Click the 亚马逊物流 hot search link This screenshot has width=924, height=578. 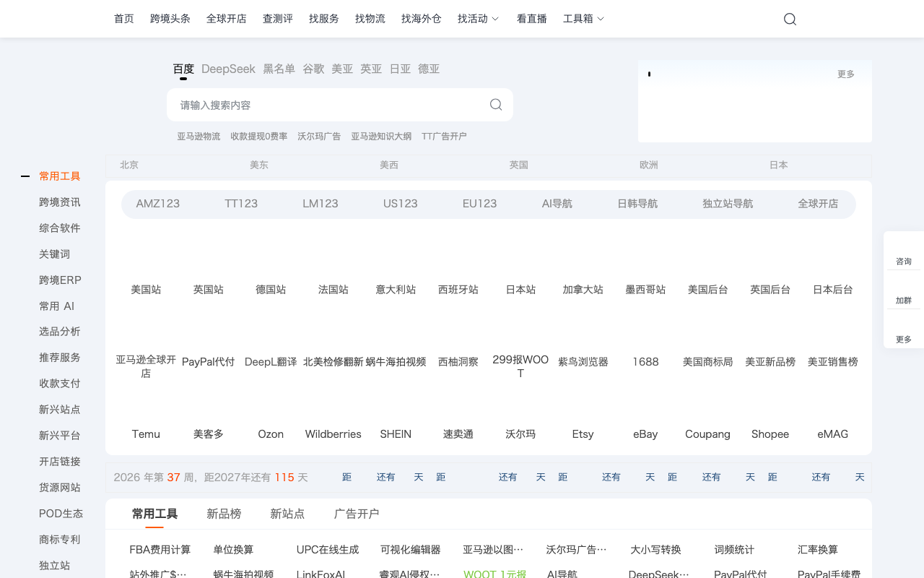pyautogui.click(x=199, y=136)
